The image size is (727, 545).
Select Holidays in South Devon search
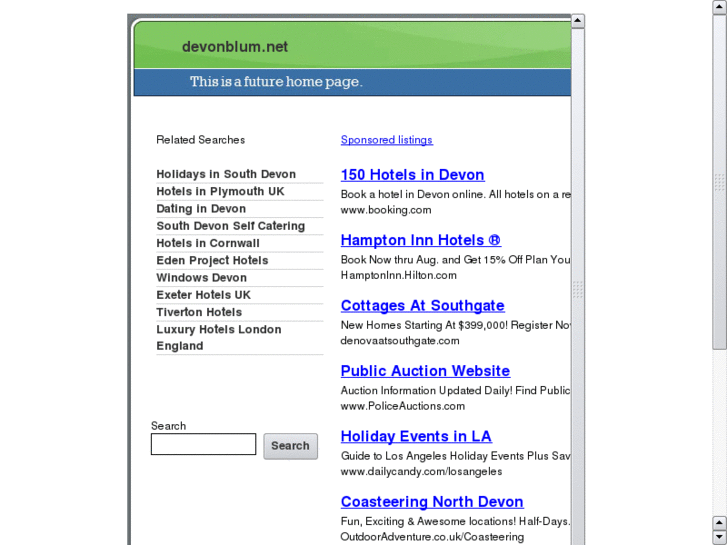(x=226, y=174)
